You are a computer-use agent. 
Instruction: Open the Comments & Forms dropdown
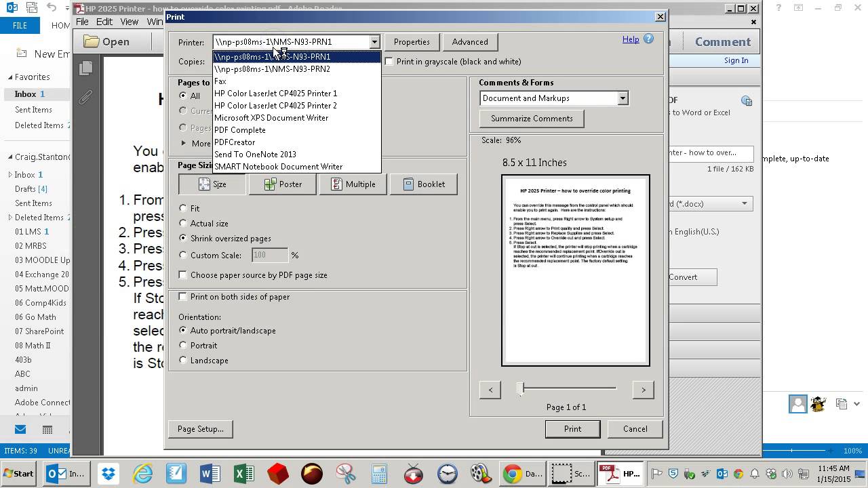point(623,98)
